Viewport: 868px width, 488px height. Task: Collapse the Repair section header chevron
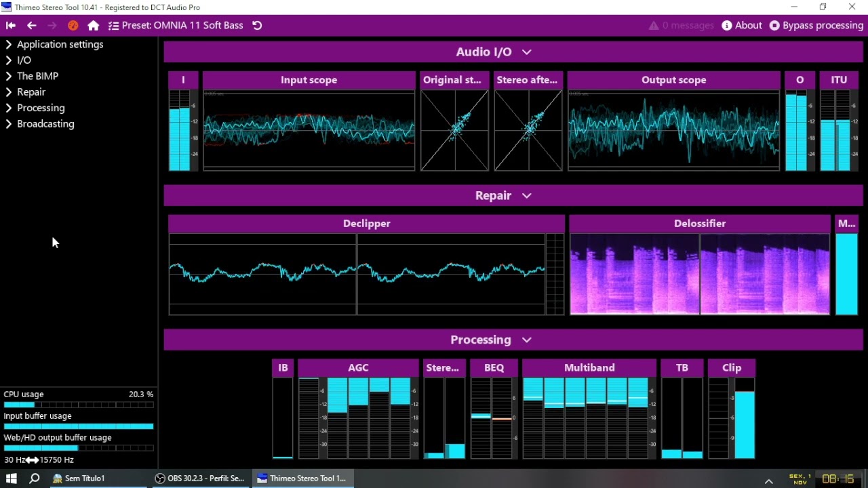tap(527, 196)
